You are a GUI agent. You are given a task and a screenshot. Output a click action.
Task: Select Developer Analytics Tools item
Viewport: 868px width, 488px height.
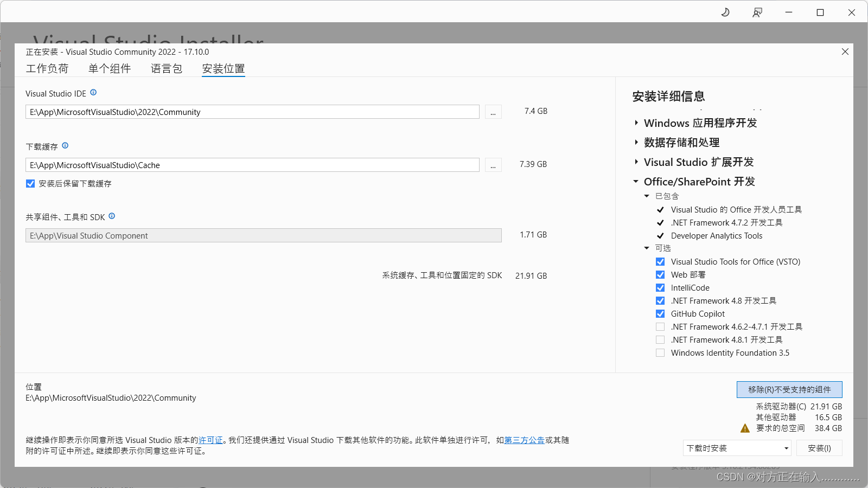click(717, 236)
